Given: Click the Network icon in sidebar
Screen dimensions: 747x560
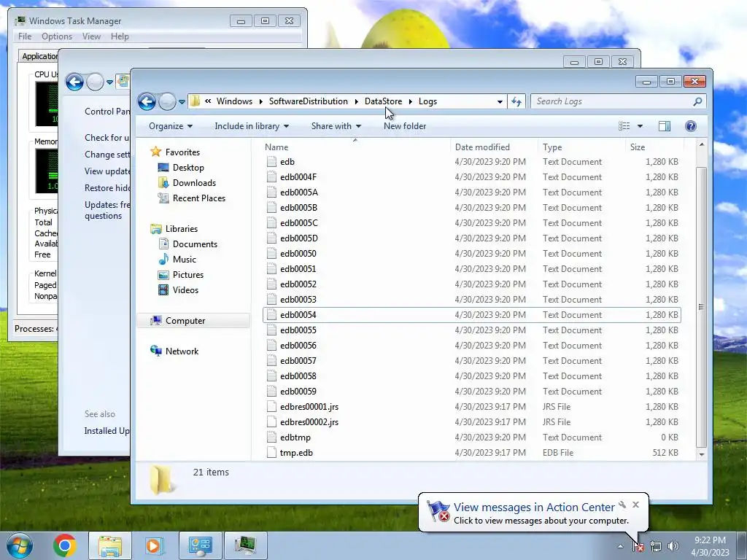Looking at the screenshot, I should coord(156,351).
